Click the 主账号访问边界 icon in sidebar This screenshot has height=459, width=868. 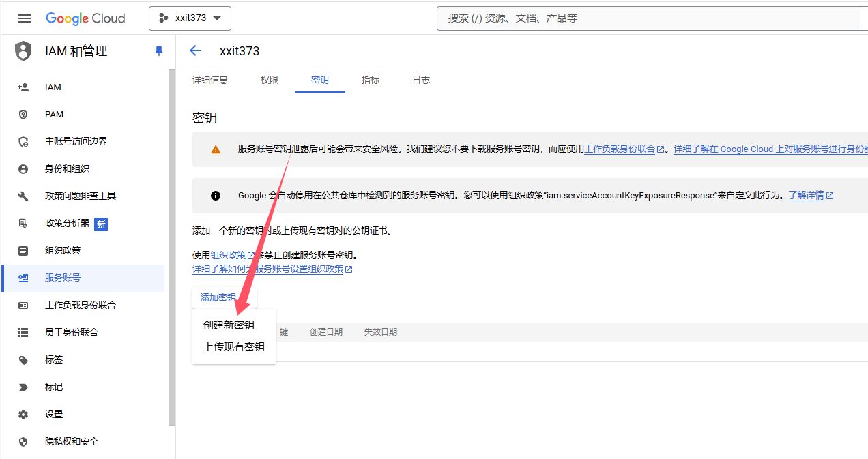pos(23,142)
